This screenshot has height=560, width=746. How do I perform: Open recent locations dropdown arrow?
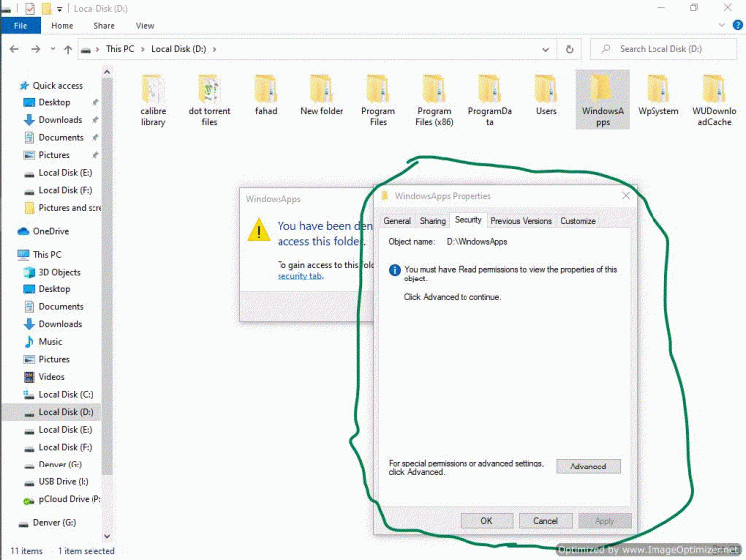coord(53,49)
